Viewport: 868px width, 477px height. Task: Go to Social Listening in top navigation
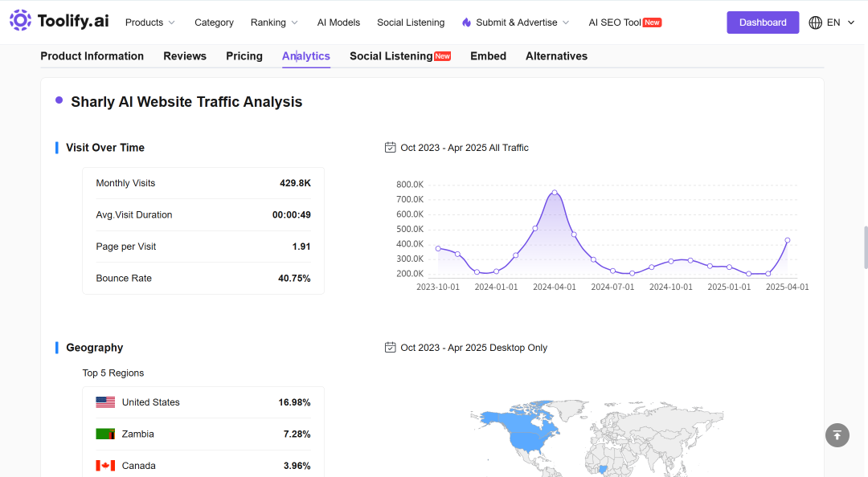[411, 22]
